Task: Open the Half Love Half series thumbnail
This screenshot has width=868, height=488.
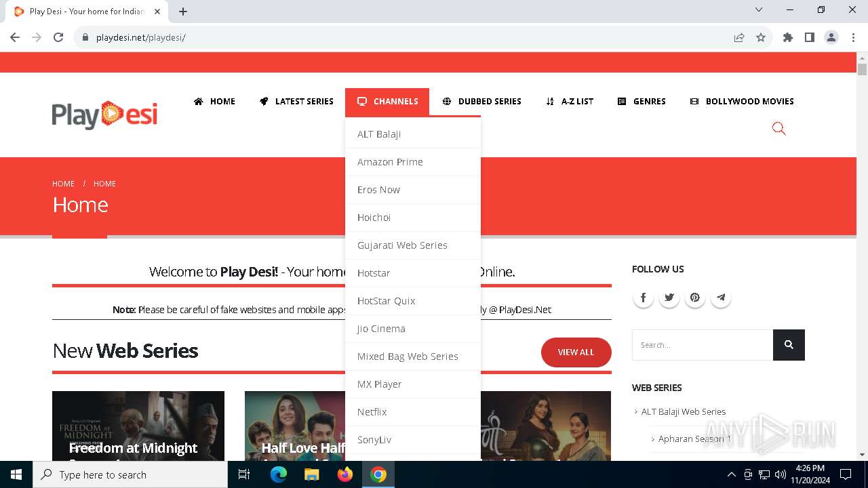Action: [295, 426]
